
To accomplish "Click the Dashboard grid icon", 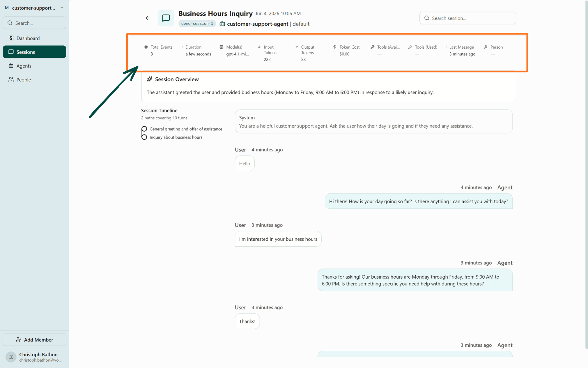I will tap(11, 38).
